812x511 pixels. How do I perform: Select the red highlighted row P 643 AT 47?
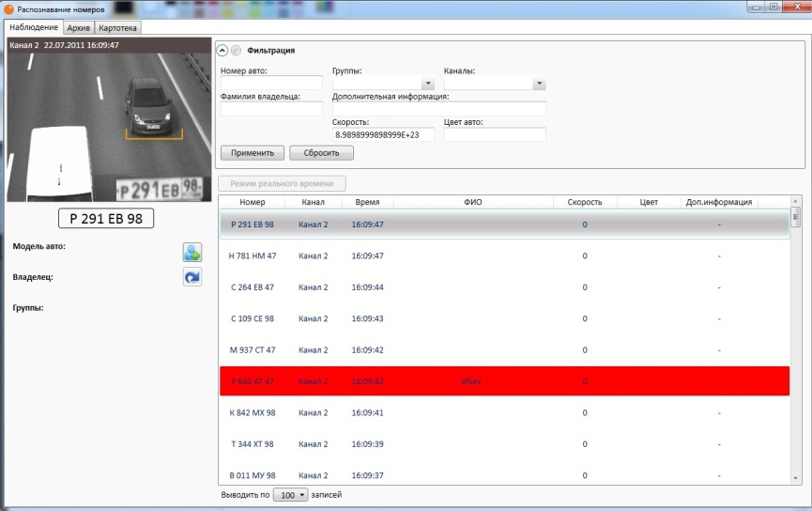(504, 381)
